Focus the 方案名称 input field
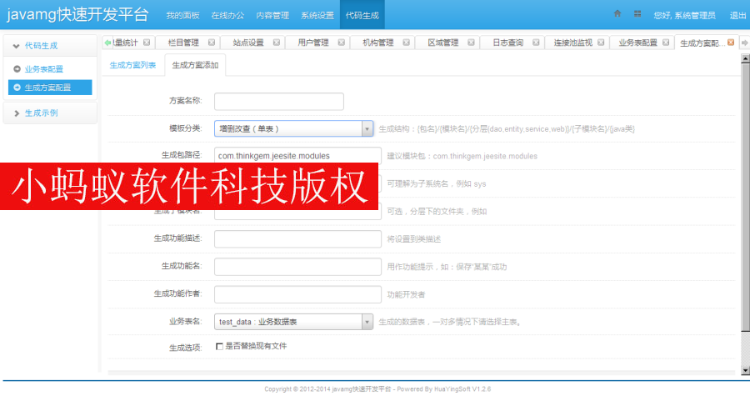750x396 pixels. (279, 101)
